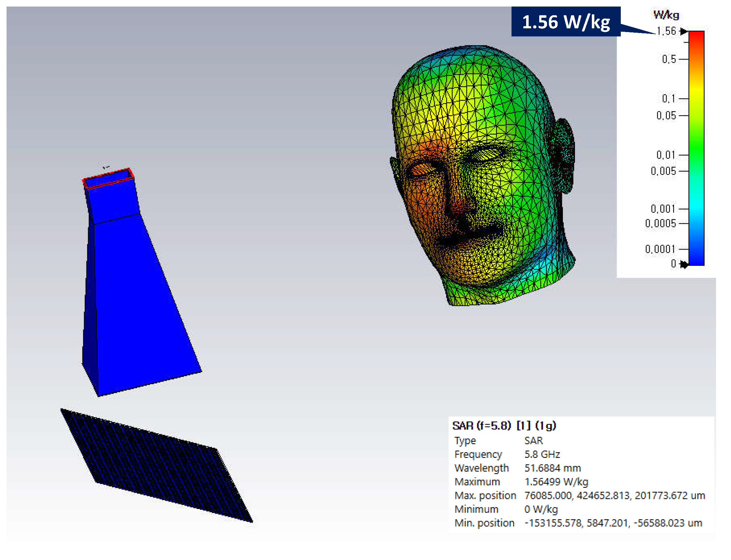Screen dimensions: 731x560
Task: Click the 0,5 tick label on the scale
Action: click(x=669, y=59)
